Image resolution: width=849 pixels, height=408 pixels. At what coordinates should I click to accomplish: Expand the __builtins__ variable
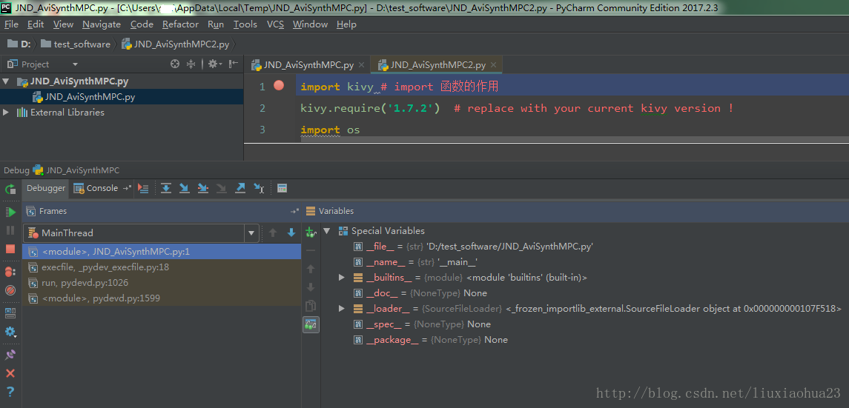pos(342,278)
